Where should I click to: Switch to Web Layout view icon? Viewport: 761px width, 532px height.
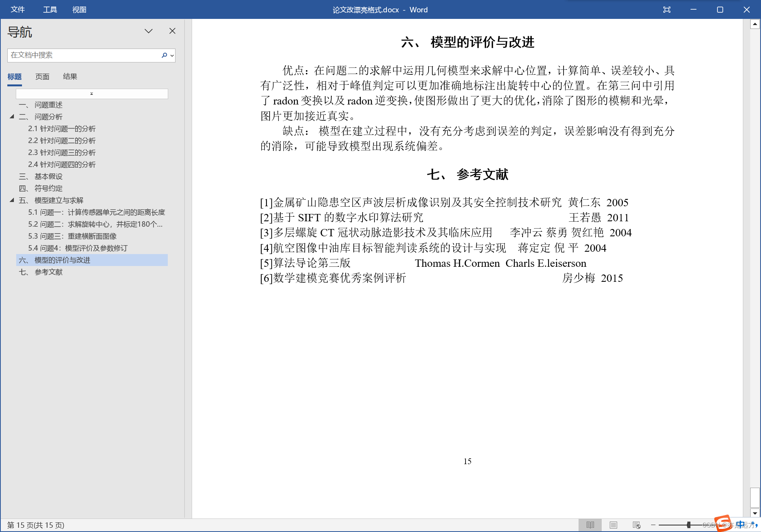coord(636,525)
